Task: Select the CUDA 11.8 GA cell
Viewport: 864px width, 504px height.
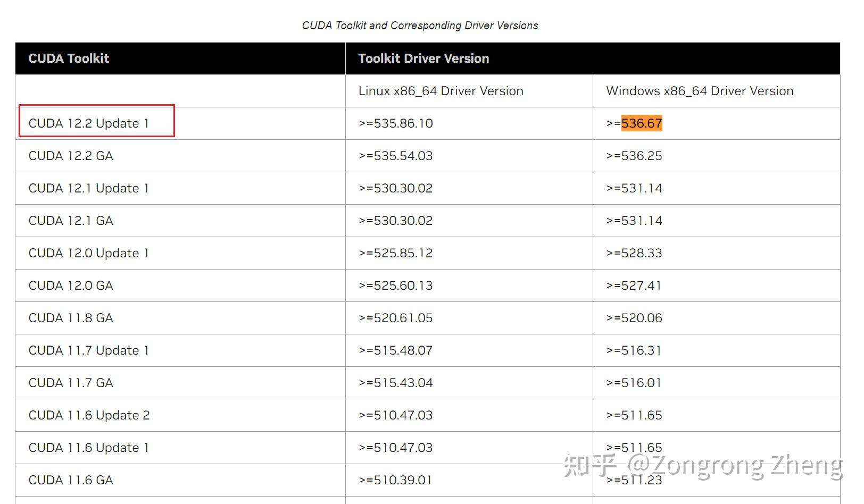Action: [x=71, y=318]
